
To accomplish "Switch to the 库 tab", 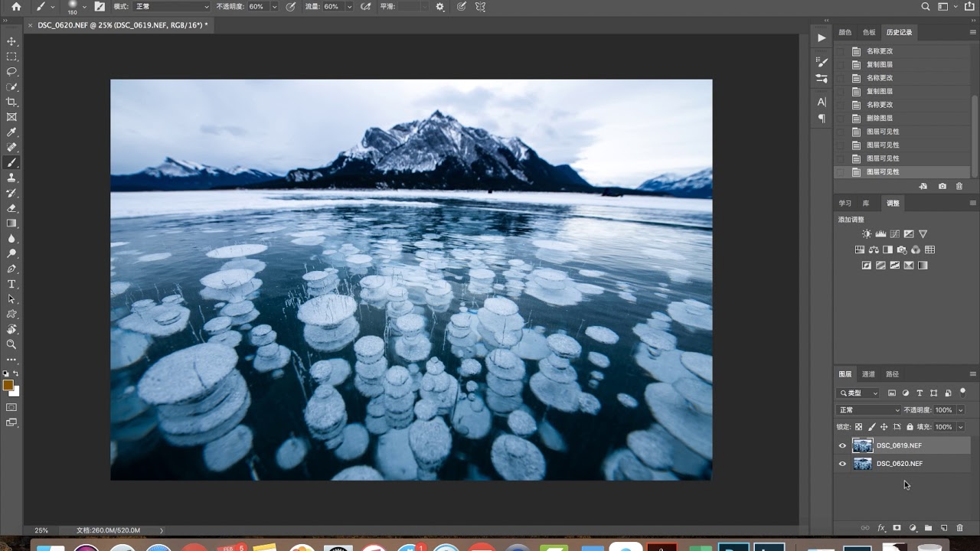I will pos(866,204).
